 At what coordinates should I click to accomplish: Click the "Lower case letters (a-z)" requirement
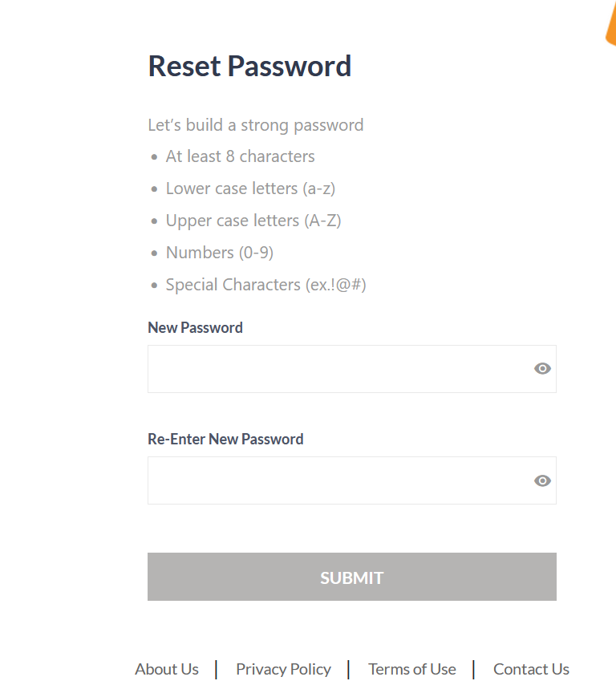(250, 188)
